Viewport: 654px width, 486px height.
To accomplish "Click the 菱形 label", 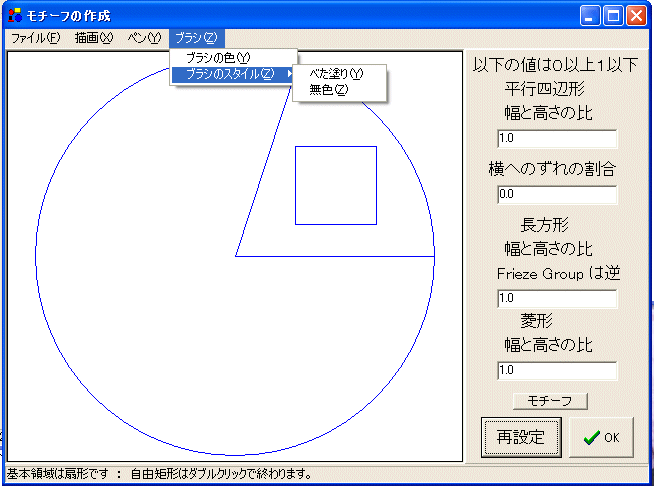I will point(536,321).
